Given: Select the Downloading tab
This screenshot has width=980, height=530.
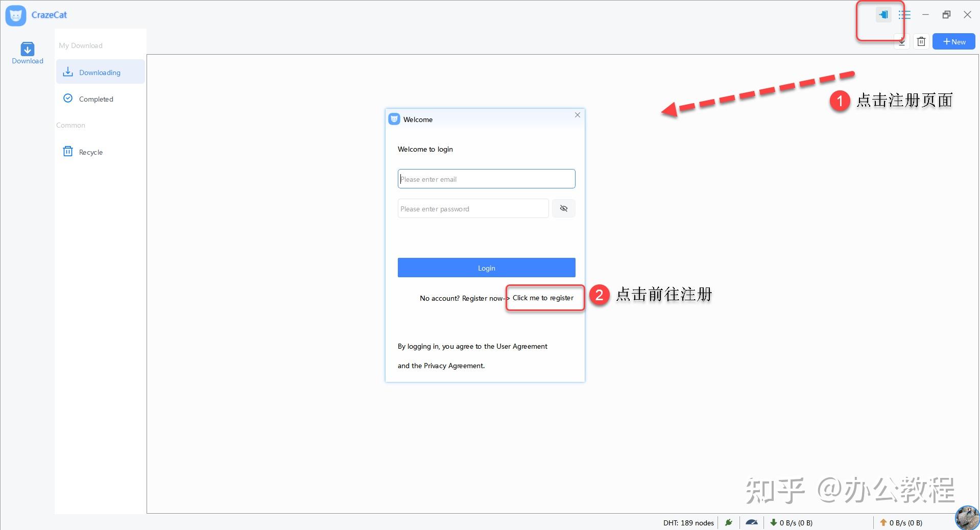Looking at the screenshot, I should coord(101,72).
